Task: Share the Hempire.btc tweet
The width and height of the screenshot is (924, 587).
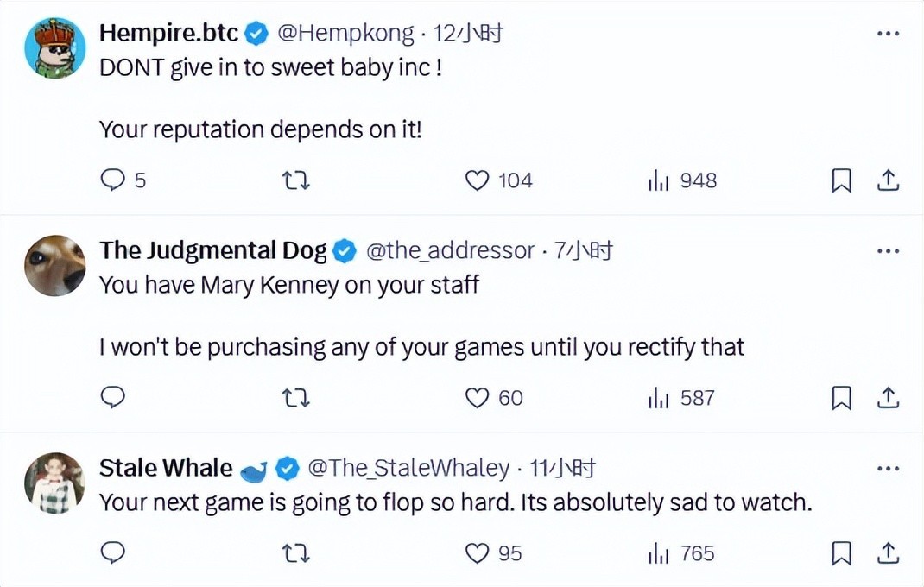Action: (889, 180)
